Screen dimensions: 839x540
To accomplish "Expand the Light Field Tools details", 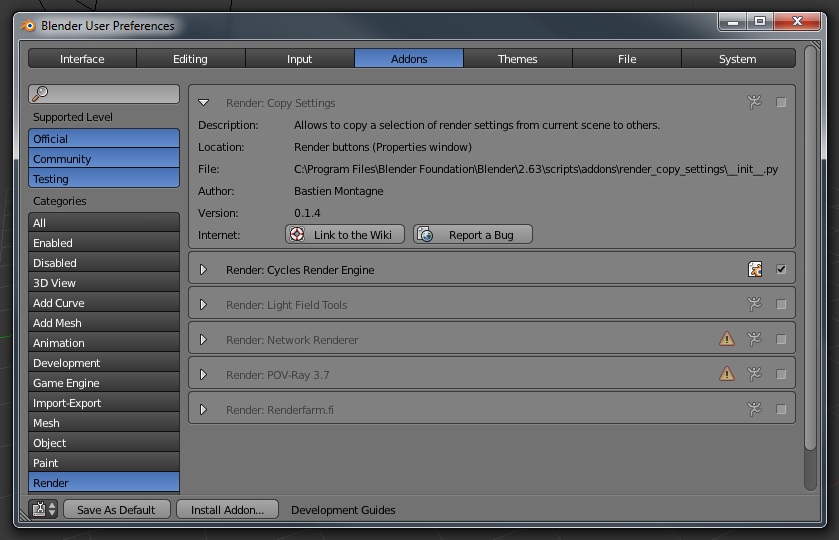I will click(x=203, y=305).
